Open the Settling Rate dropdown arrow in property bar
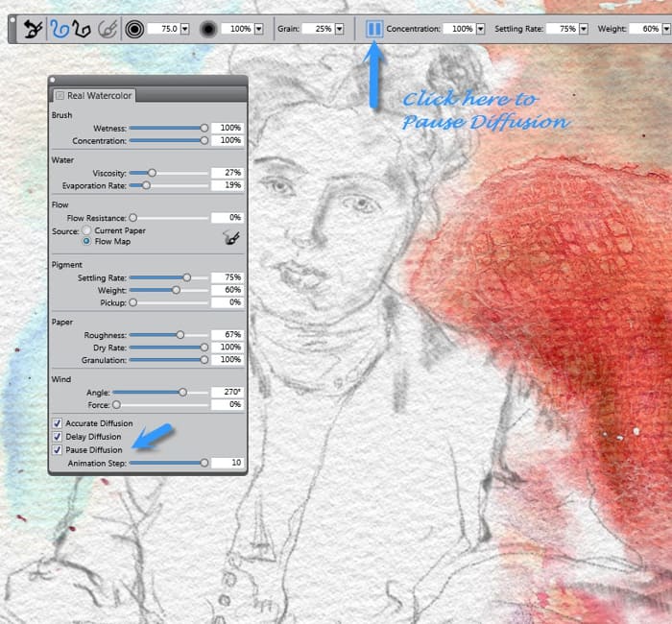 tap(584, 29)
